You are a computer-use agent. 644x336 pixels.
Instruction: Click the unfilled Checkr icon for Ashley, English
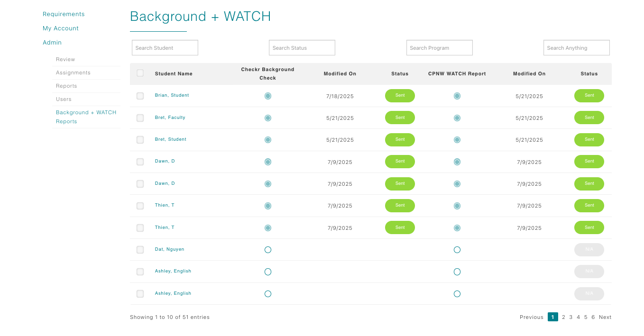tap(268, 272)
